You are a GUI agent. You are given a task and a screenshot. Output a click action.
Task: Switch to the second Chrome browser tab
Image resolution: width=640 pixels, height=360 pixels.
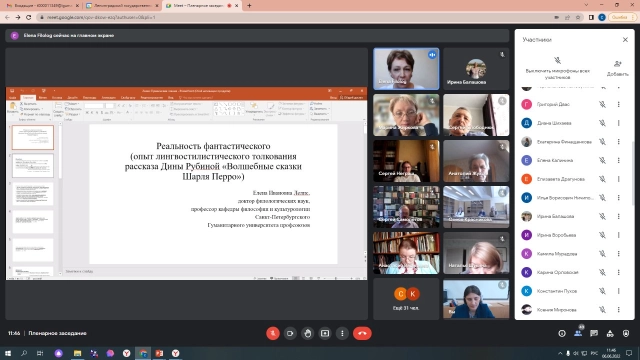[x=122, y=6]
